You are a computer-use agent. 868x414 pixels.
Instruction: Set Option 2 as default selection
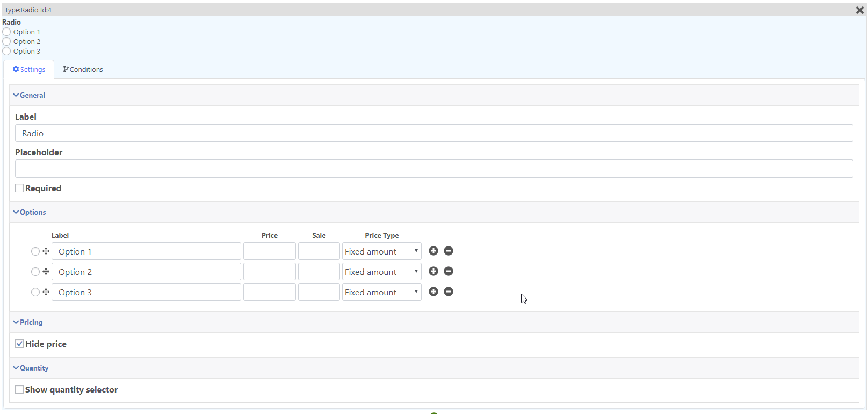coord(35,272)
